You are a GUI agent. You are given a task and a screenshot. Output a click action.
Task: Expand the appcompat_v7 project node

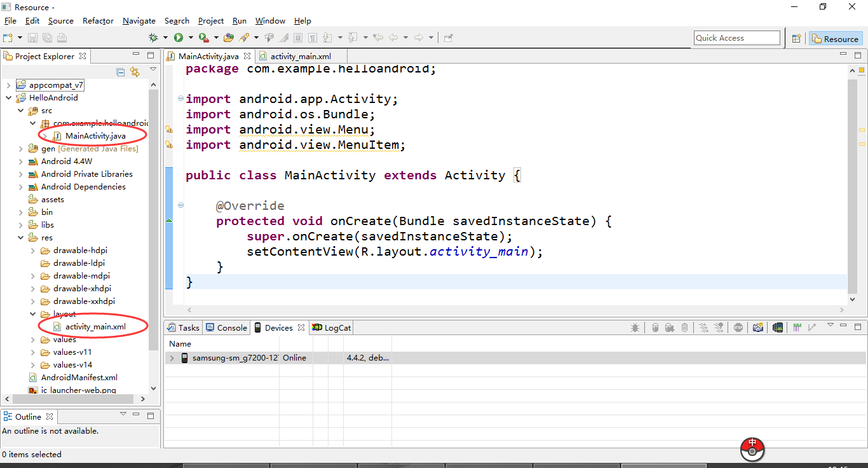[x=8, y=85]
